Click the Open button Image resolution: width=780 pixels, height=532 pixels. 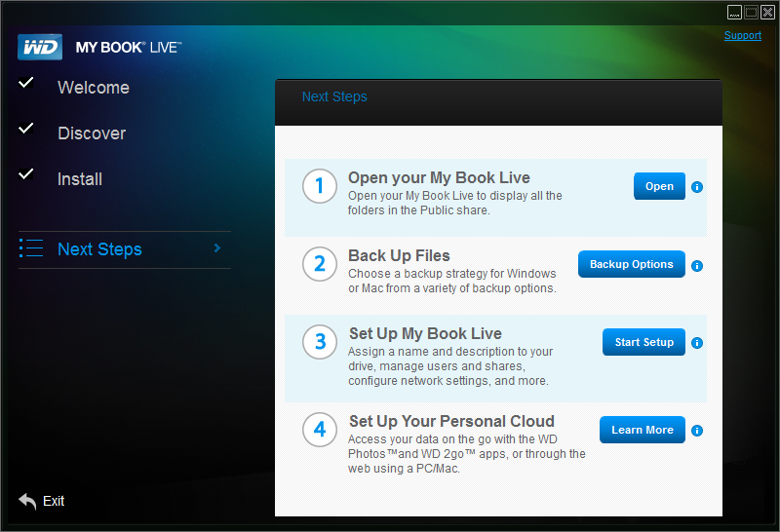point(659,186)
